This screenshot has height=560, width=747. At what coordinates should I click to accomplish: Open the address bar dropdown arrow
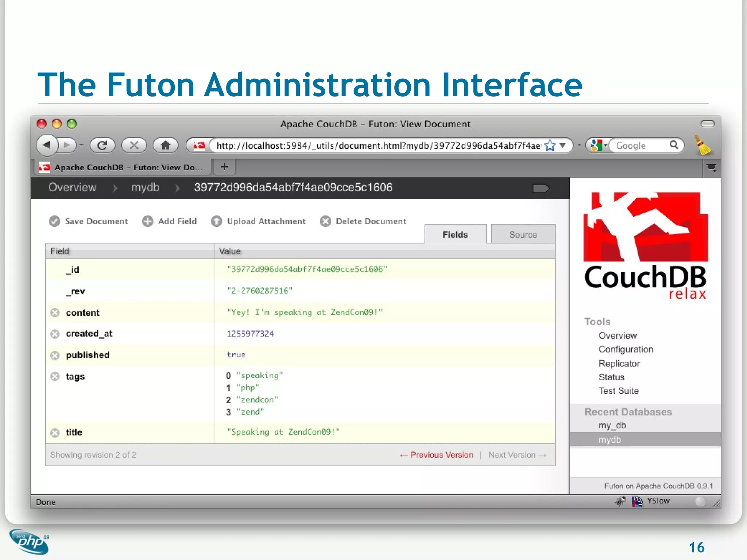click(563, 145)
